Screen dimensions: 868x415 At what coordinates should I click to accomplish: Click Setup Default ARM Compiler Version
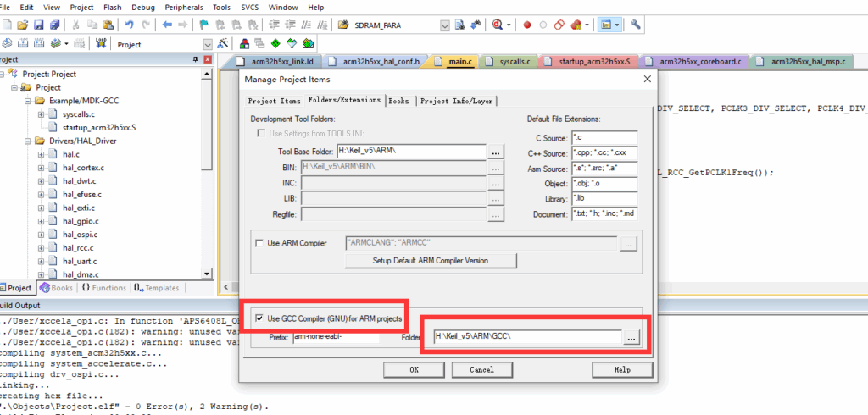coord(431,261)
